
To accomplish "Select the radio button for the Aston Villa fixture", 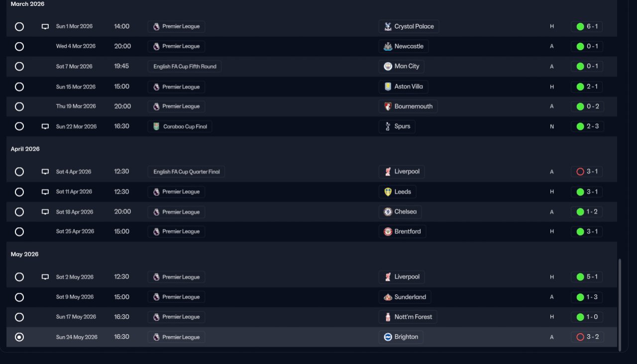I will [x=19, y=87].
